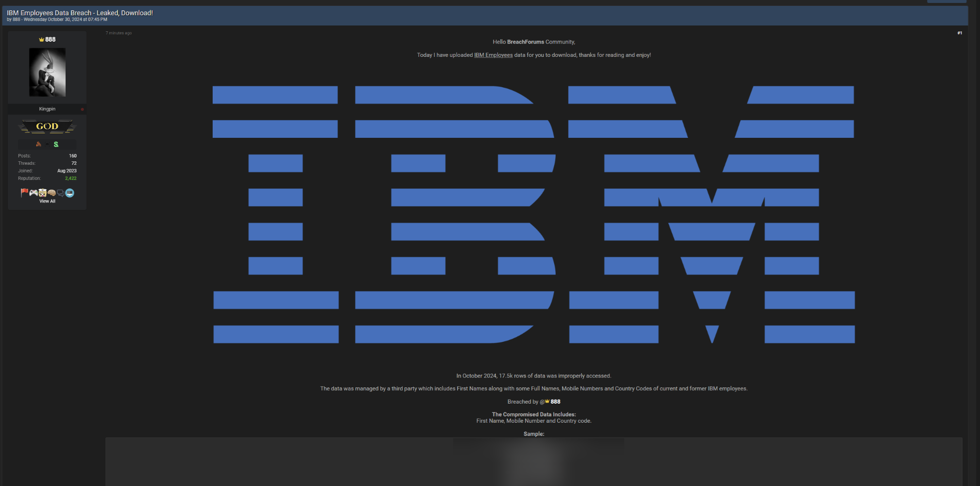Click the 'by 888' author link
Viewport: 980px width, 486px height.
click(x=15, y=19)
